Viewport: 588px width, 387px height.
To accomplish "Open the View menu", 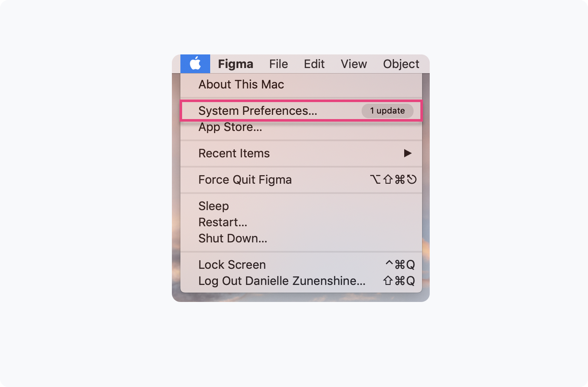I will [x=354, y=64].
